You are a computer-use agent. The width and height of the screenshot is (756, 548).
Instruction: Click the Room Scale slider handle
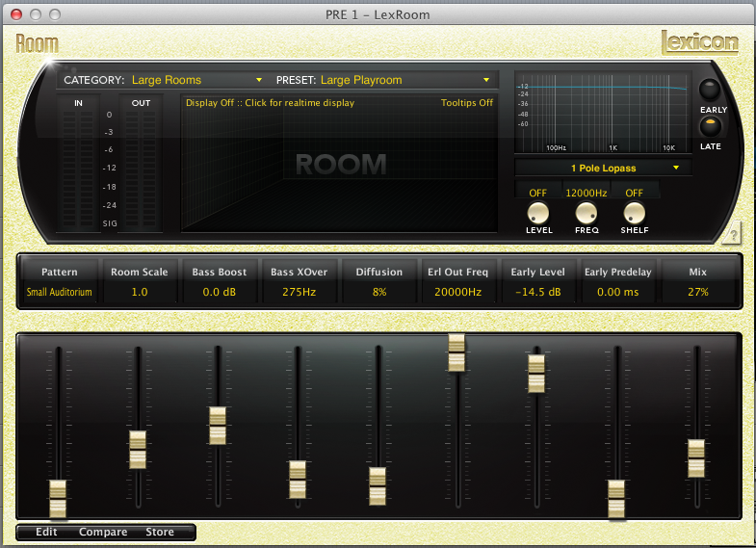pyautogui.click(x=138, y=450)
